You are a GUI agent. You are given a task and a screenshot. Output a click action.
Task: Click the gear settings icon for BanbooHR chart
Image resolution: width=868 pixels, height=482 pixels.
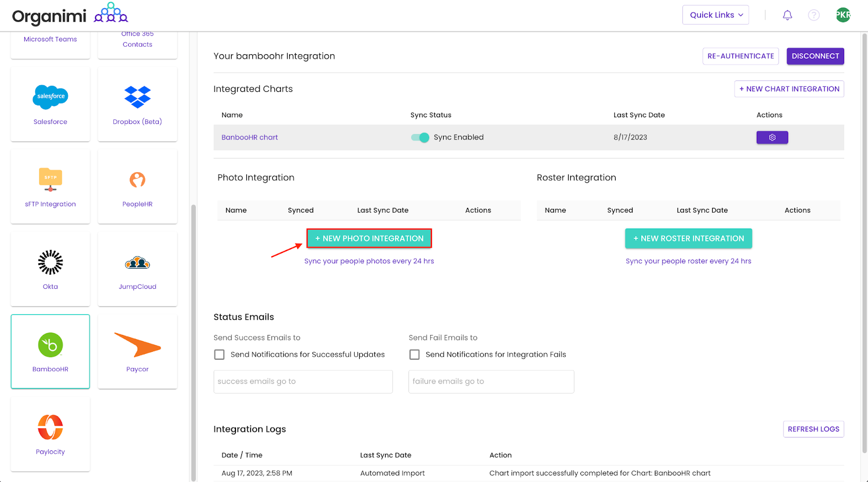(772, 137)
